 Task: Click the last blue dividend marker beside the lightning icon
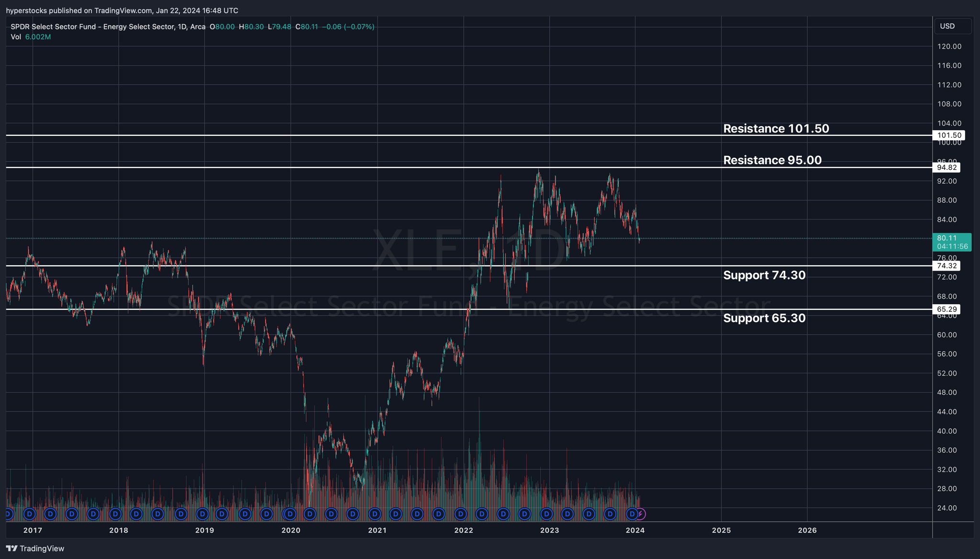[x=632, y=514]
